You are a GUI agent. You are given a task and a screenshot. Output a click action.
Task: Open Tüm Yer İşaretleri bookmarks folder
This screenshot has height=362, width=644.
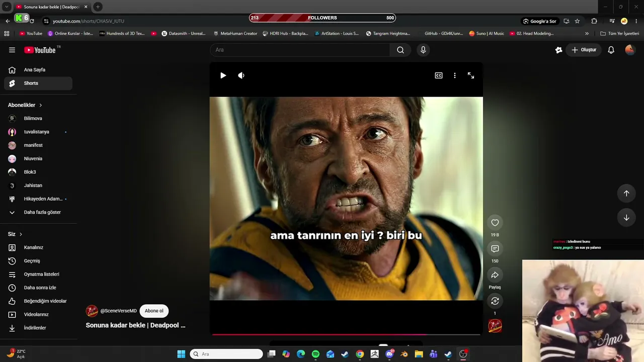click(x=620, y=34)
